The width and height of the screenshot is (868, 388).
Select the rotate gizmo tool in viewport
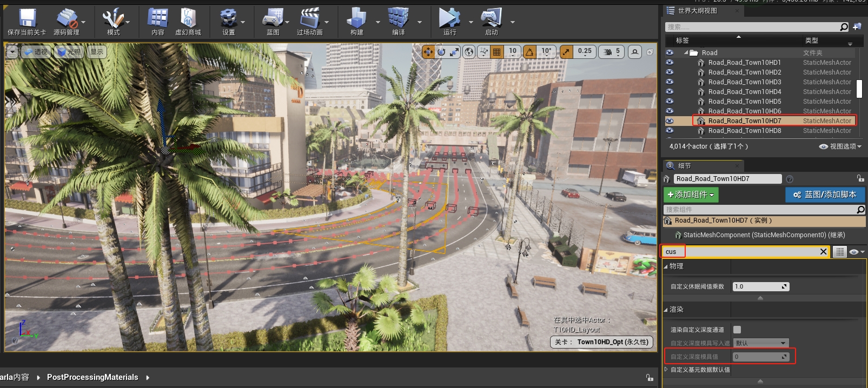tap(441, 52)
